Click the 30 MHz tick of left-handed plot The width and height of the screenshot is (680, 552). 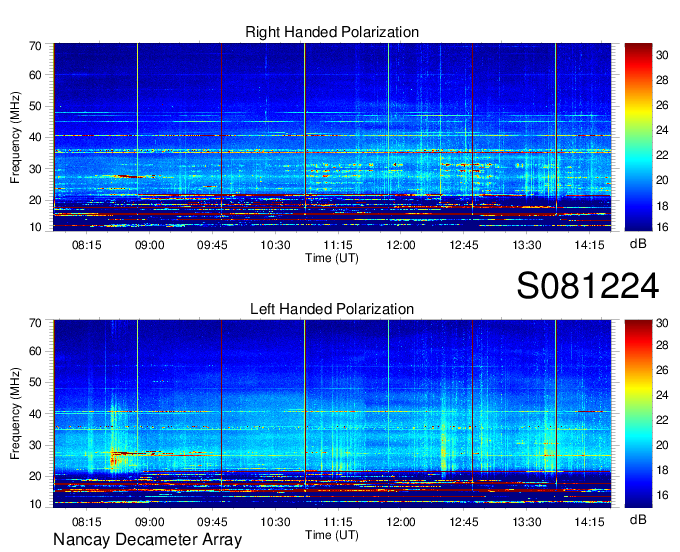click(x=35, y=445)
